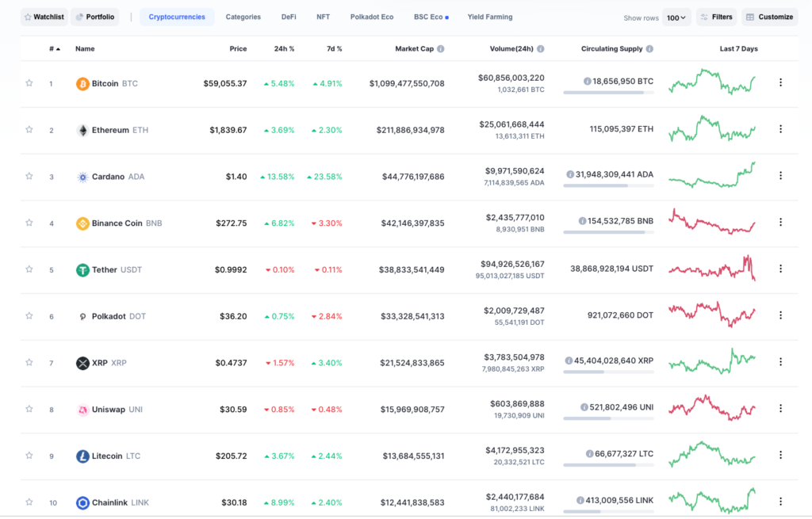Click Litecoin circulating supply progress bar
This screenshot has height=519, width=812.
click(608, 465)
